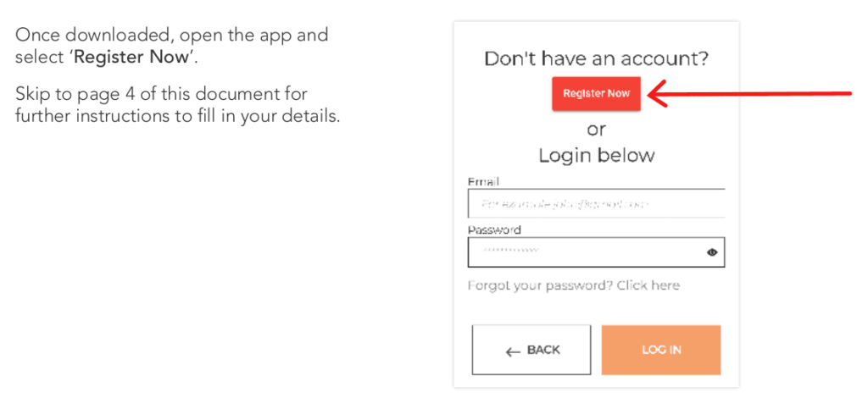Click the password placeholder dots
Image resolution: width=868 pixels, height=409 pixels.
510,251
